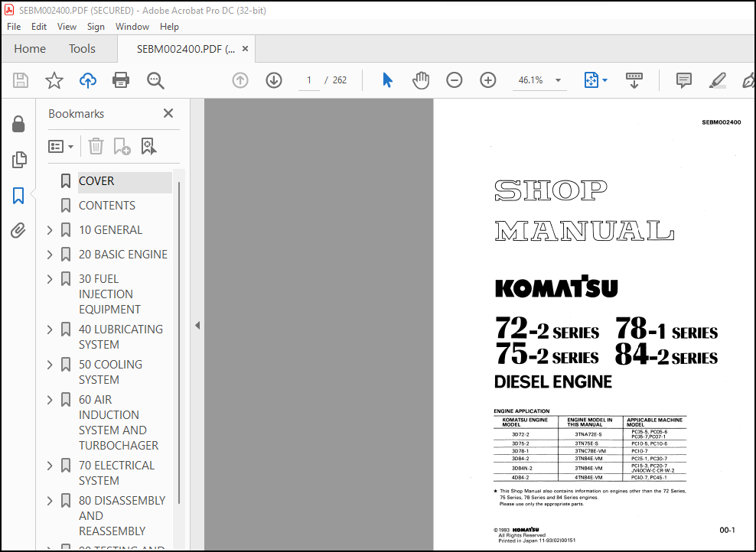This screenshot has width=756, height=552.
Task: Select the SEBM002400.PDF document tab
Action: click(x=186, y=49)
